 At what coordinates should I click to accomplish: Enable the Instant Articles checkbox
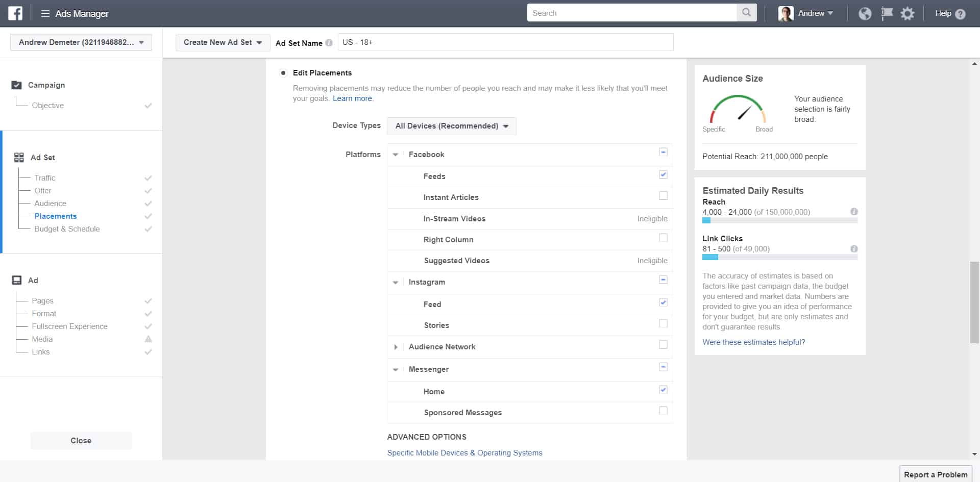point(663,195)
